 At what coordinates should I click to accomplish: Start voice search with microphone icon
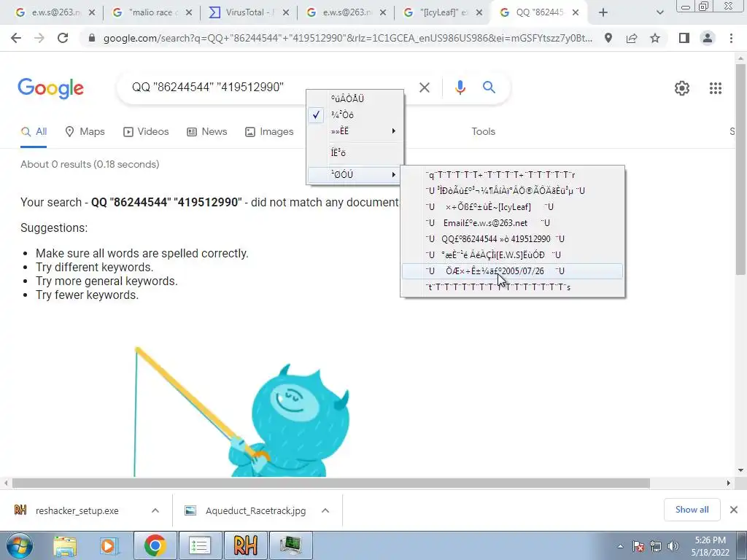pyautogui.click(x=460, y=87)
